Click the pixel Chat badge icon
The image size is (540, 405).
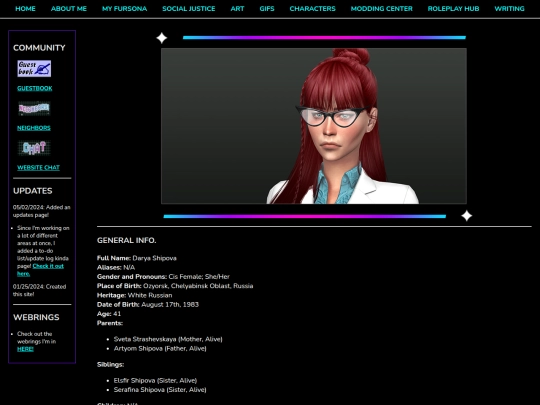coord(34,148)
